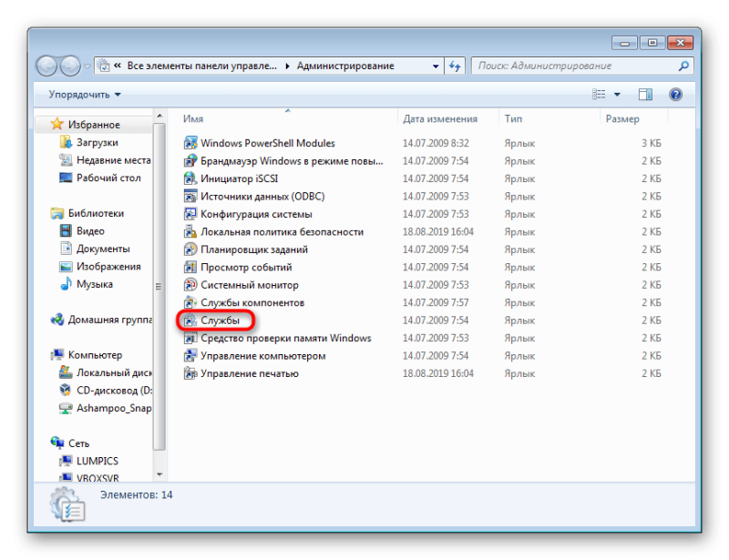The image size is (729, 560).
Task: Click the Службы gear icon
Action: point(190,321)
